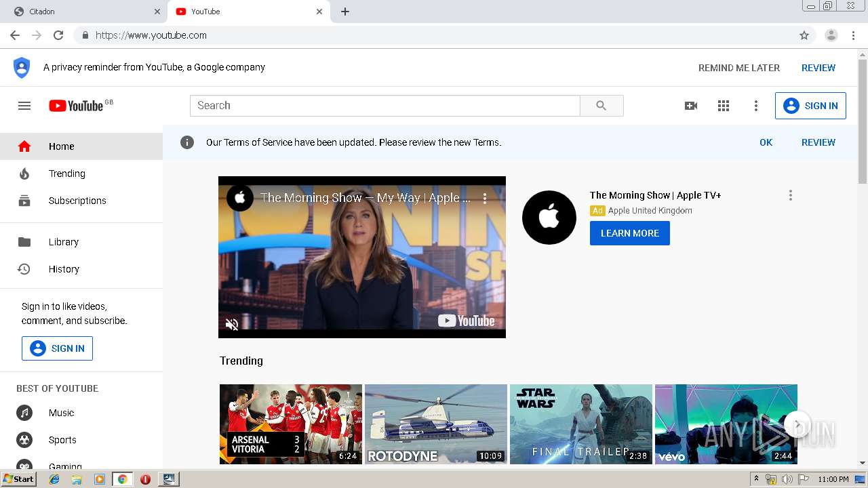The image size is (868, 488).
Task: Click the Sports icon under Best of YouTube
Action: [24, 440]
